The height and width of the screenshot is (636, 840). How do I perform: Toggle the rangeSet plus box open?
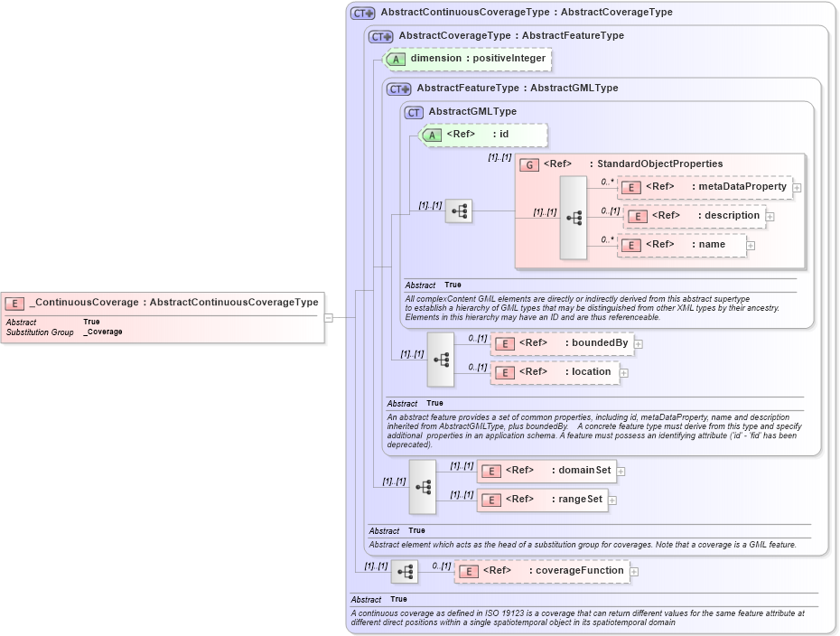tap(611, 500)
